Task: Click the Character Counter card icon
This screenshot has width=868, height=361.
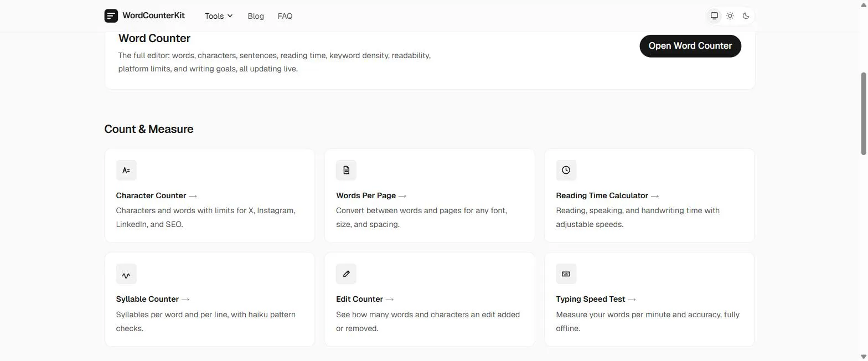Action: pos(126,170)
